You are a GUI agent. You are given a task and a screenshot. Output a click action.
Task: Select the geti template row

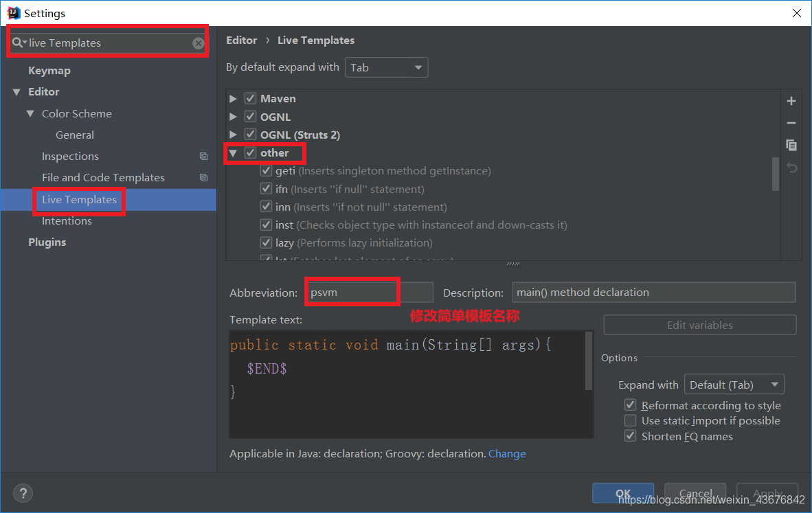tap(383, 171)
